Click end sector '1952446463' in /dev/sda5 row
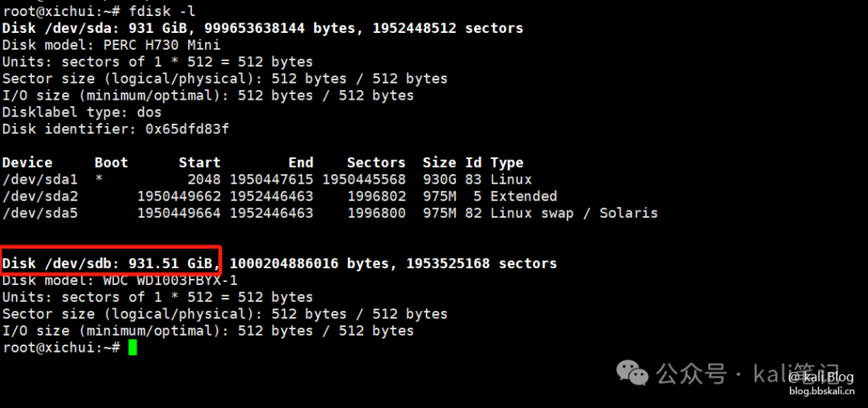 point(272,214)
